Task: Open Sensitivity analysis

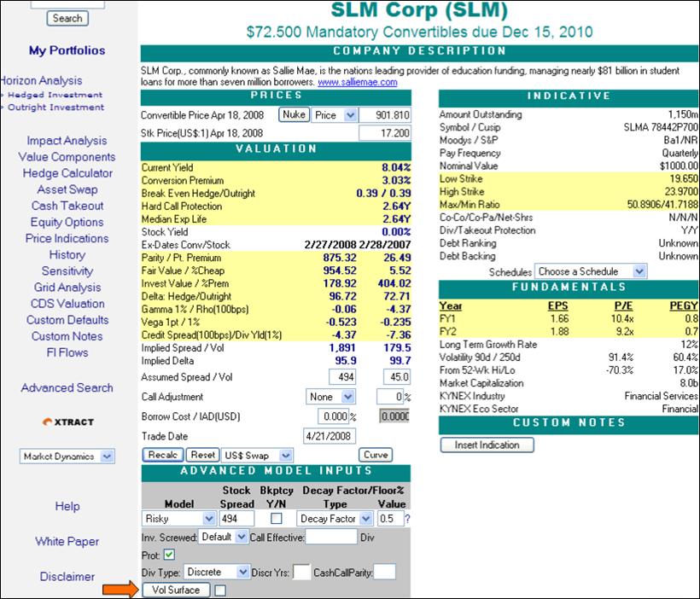Action: pyautogui.click(x=67, y=271)
